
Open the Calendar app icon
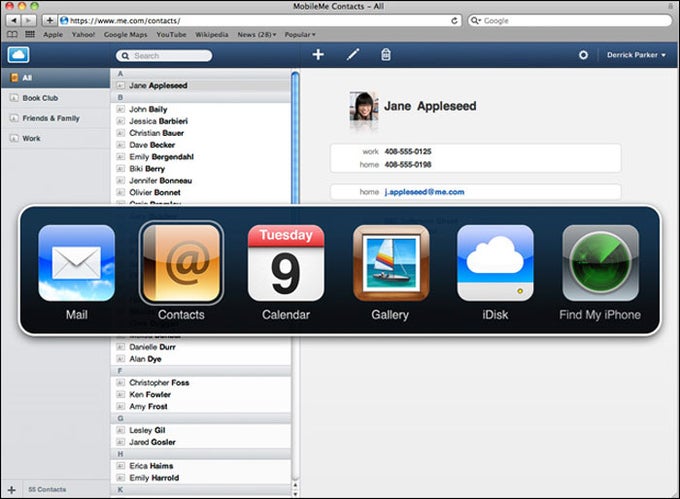tap(286, 263)
